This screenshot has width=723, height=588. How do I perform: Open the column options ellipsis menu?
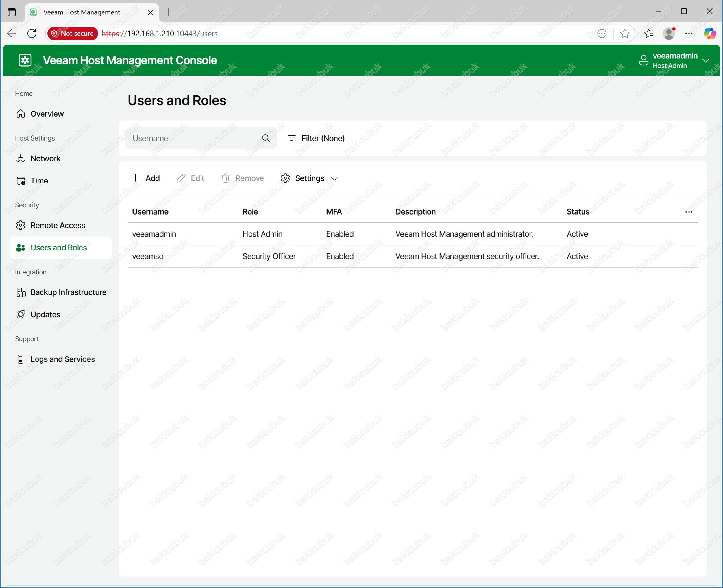689,212
